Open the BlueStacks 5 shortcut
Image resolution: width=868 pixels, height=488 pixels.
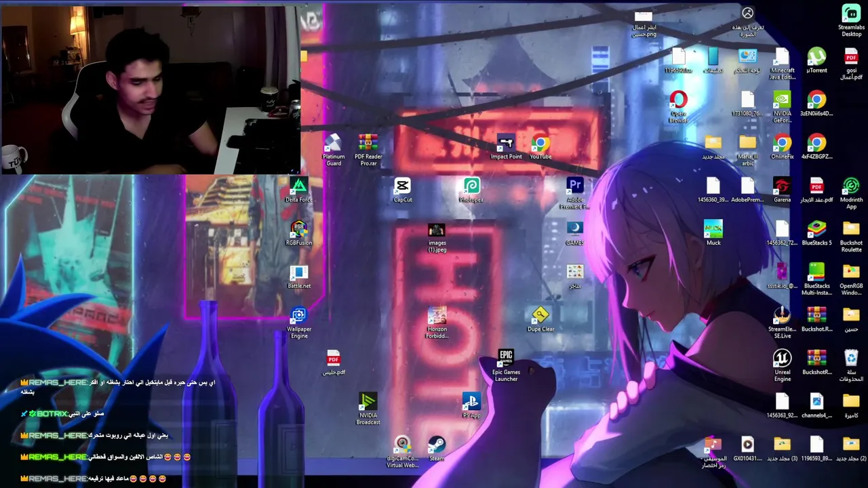pos(816,233)
